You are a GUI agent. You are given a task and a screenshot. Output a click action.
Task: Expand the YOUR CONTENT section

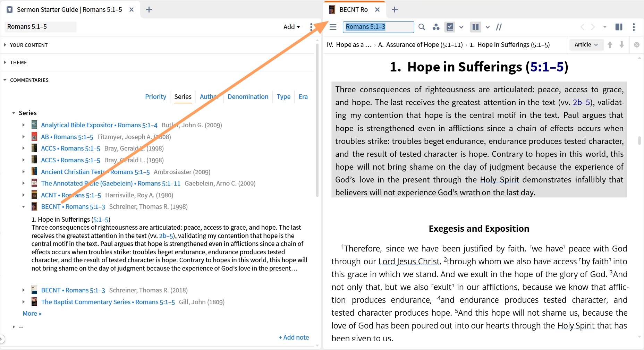(x=29, y=45)
